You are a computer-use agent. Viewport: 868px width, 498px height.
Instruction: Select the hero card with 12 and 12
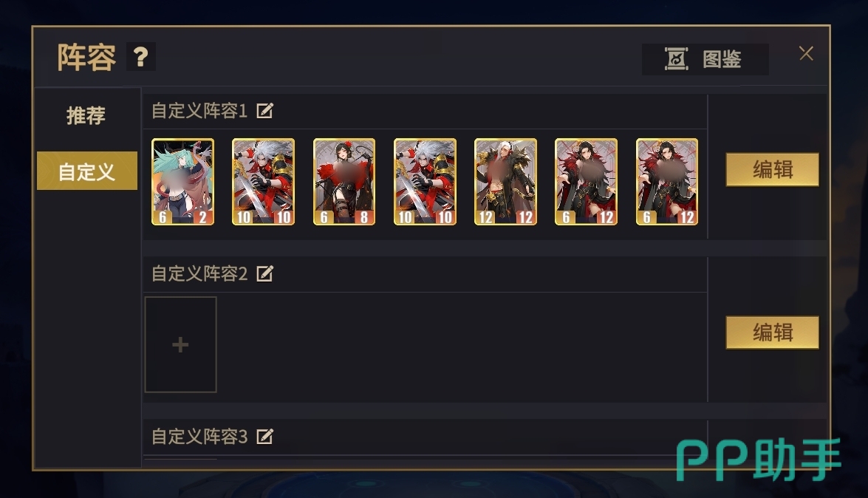coord(505,182)
